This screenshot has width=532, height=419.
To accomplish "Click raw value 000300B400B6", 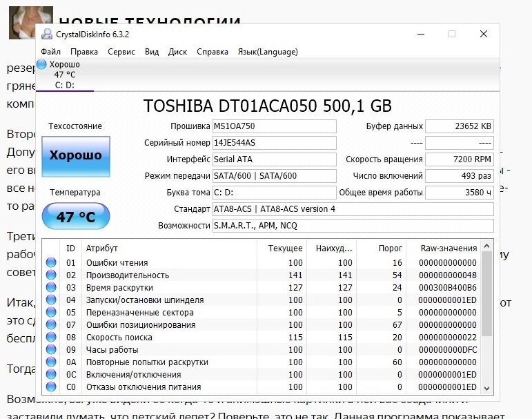I will (448, 288).
